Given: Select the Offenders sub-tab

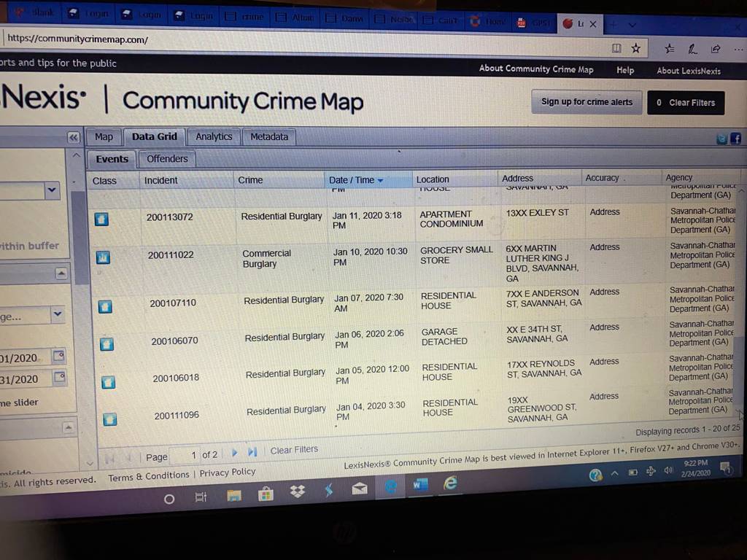Looking at the screenshot, I should pyautogui.click(x=167, y=159).
